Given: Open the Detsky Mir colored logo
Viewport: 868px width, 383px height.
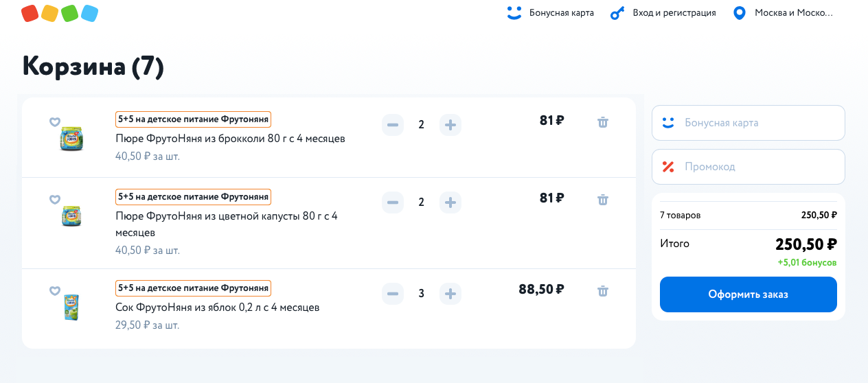Looking at the screenshot, I should point(60,13).
